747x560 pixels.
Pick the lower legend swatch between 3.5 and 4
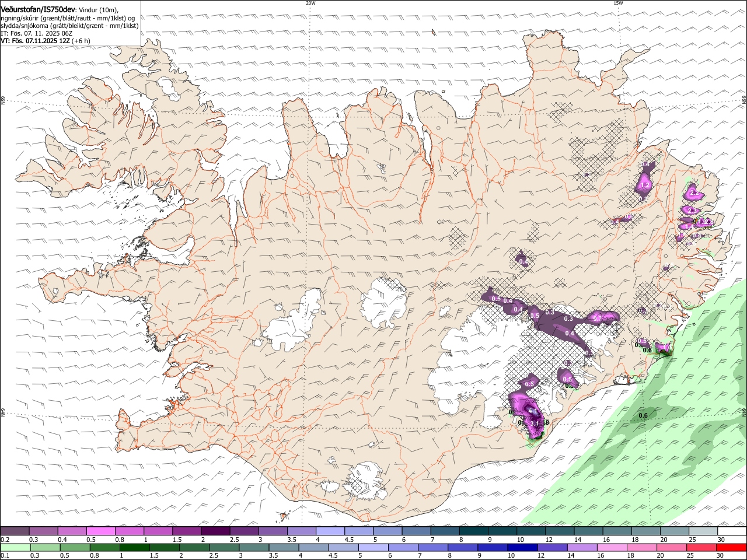point(284,548)
